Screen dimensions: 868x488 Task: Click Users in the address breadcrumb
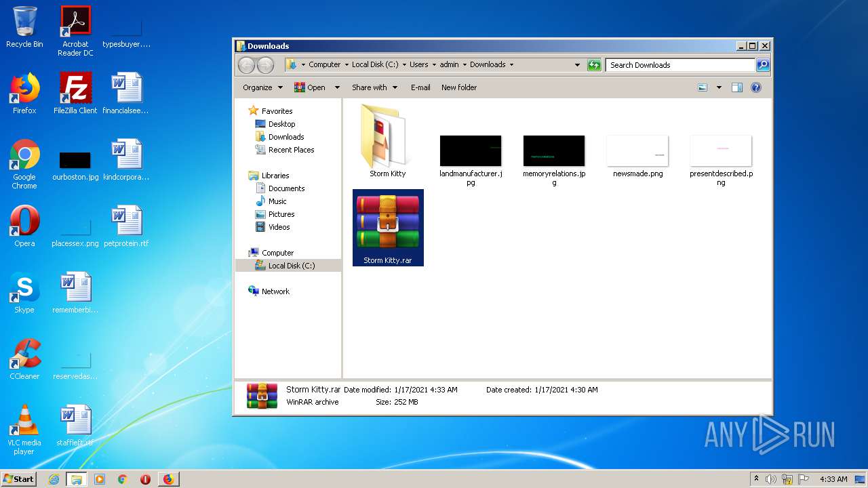click(418, 65)
